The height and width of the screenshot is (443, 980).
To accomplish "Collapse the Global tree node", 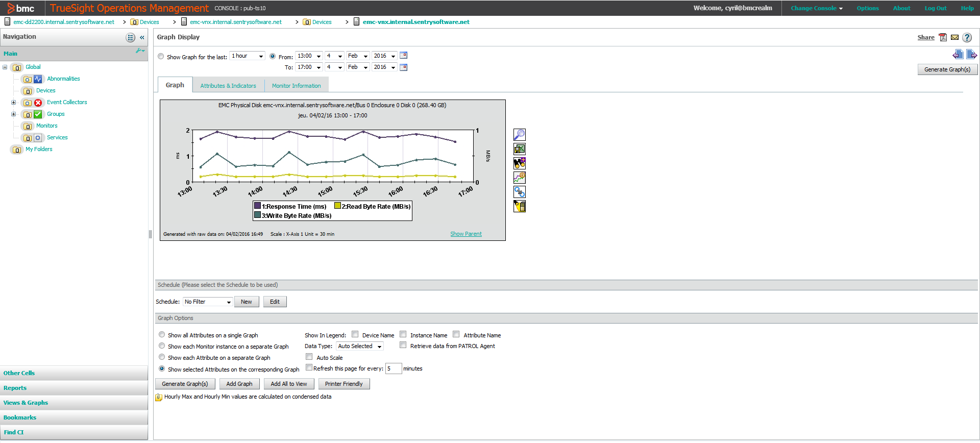I will (x=5, y=67).
